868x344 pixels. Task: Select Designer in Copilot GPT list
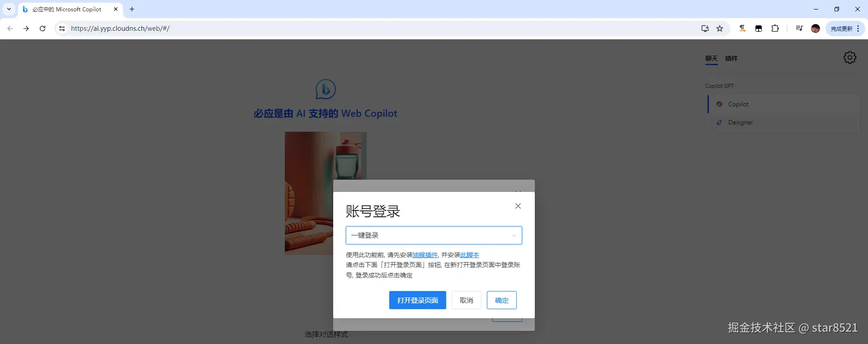click(784, 122)
